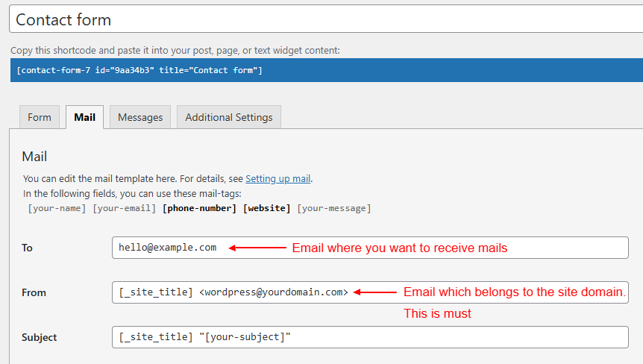Select the bold [phone-number] mail-tag
The image size is (643, 364).
tap(199, 208)
